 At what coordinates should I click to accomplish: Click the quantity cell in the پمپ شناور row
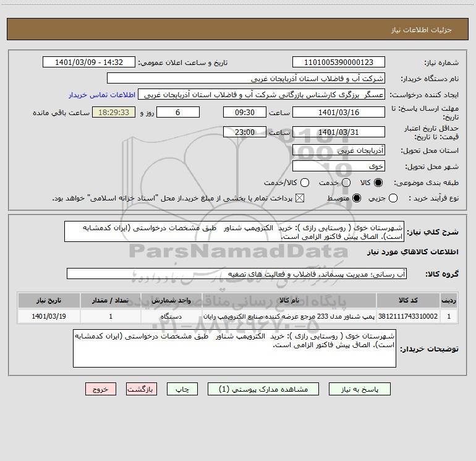[x=111, y=316]
